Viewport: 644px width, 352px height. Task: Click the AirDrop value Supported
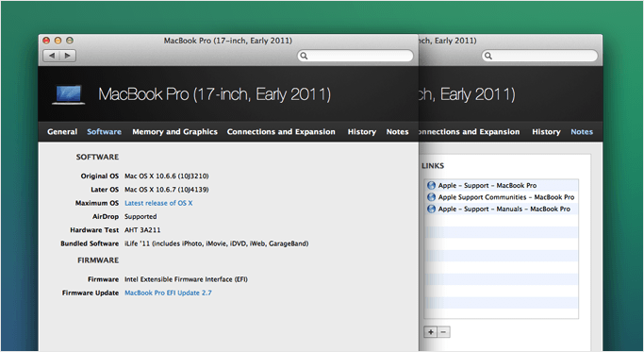pos(140,216)
